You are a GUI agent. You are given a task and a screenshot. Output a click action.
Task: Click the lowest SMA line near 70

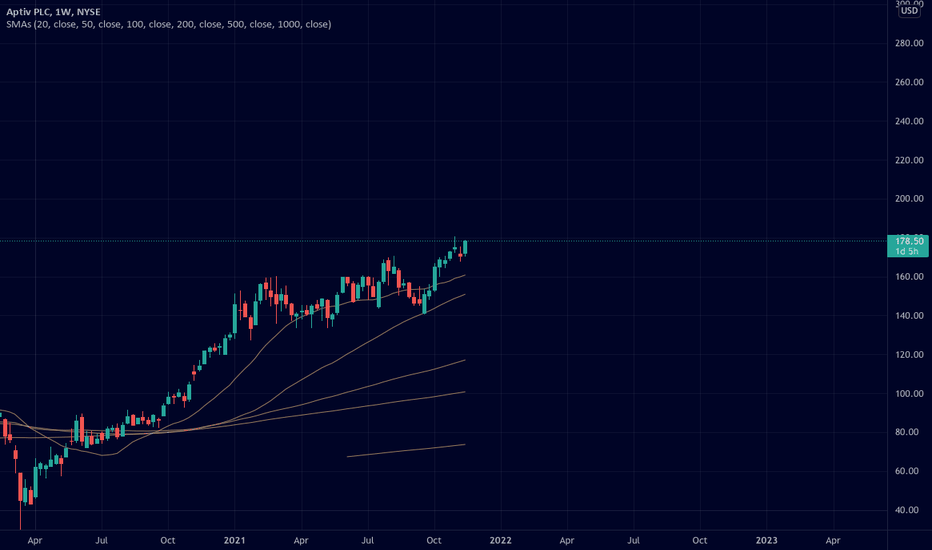pyautogui.click(x=406, y=451)
